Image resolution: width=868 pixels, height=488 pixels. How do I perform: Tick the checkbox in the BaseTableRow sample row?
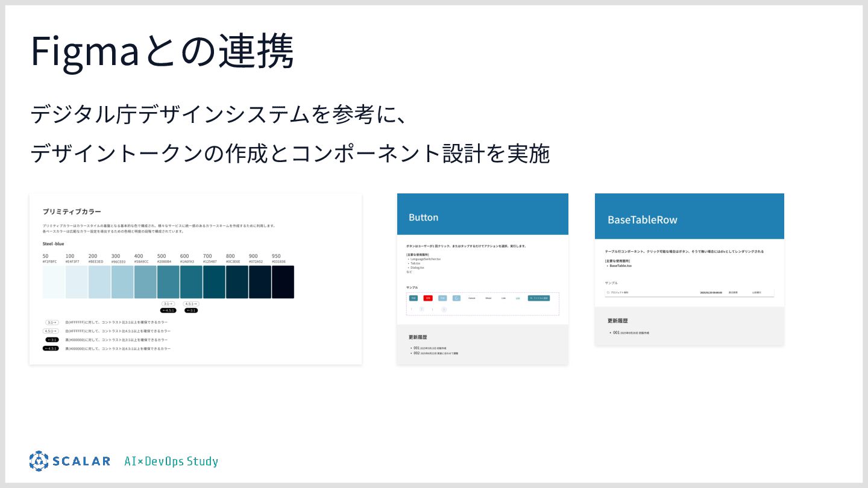pos(608,292)
